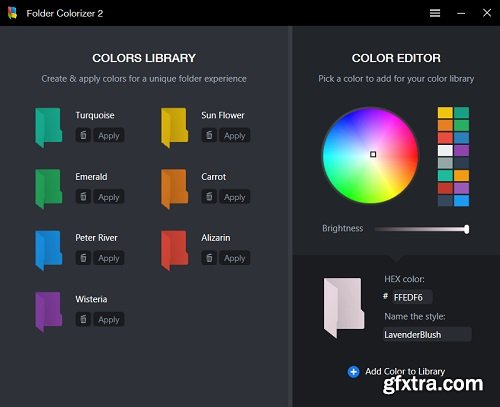
Task: Choose the light gray palette swatch
Action: pyautogui.click(x=445, y=163)
